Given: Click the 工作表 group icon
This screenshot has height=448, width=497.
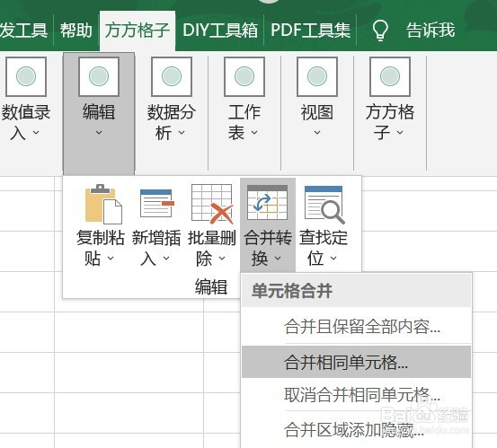Looking at the screenshot, I should coord(244,76).
